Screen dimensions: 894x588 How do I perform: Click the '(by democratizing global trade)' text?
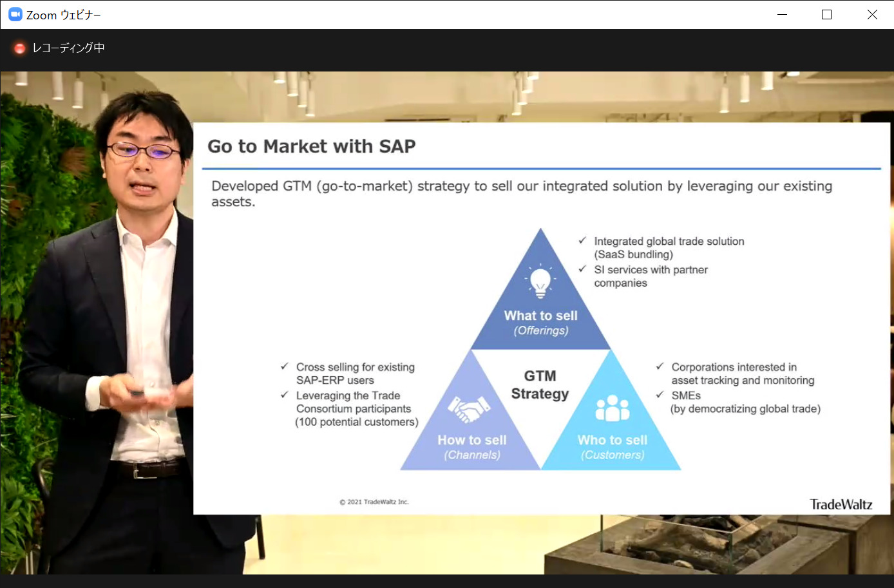pos(745,409)
